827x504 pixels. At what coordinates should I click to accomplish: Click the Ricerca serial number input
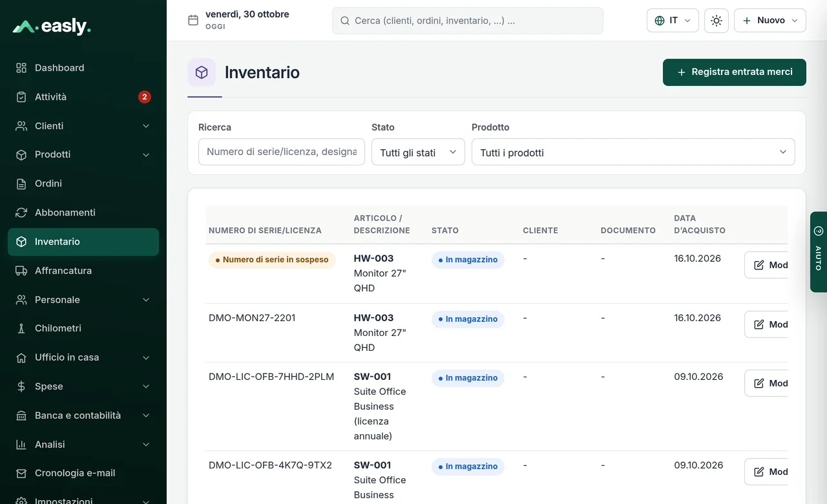(282, 152)
